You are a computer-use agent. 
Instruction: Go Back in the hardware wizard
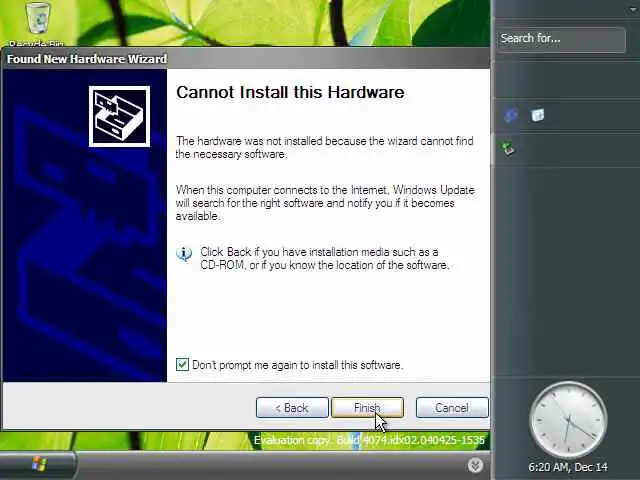(x=292, y=407)
